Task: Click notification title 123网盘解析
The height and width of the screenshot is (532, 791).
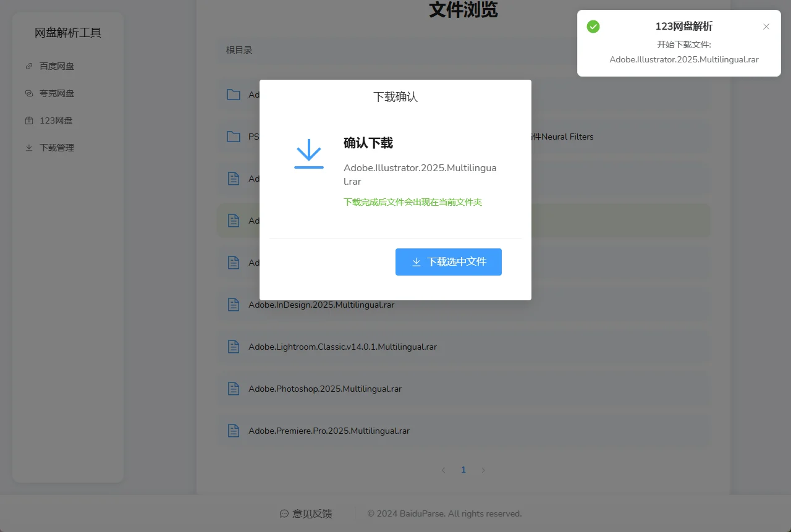Action: [684, 27]
